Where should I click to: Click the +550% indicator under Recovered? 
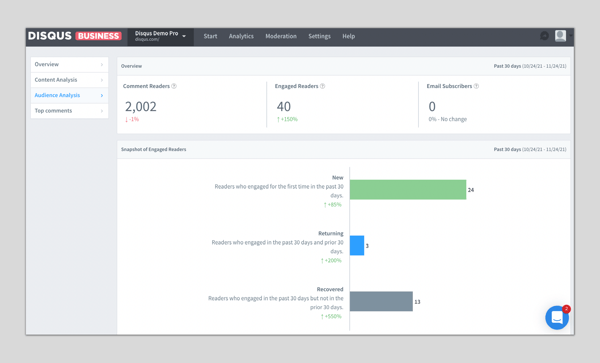(331, 316)
